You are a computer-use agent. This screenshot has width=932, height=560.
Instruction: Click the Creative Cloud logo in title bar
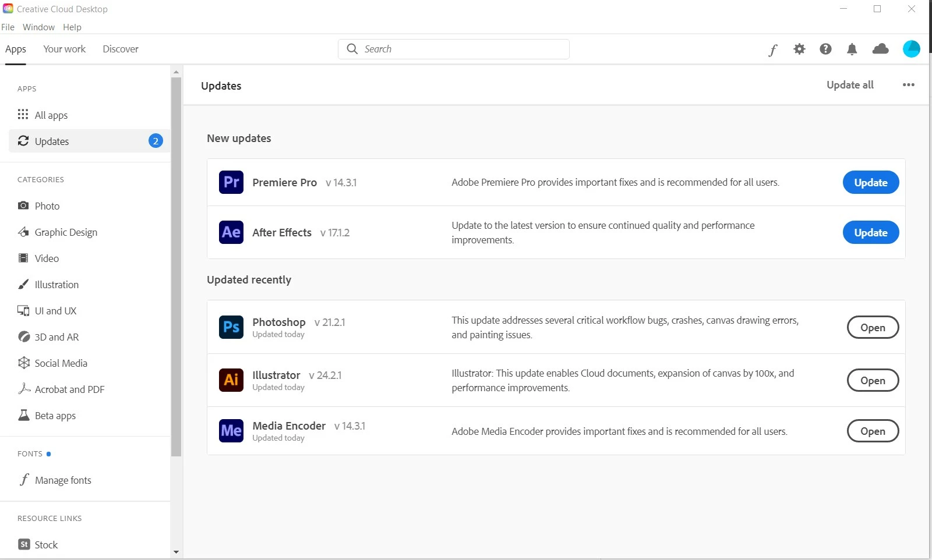point(8,9)
